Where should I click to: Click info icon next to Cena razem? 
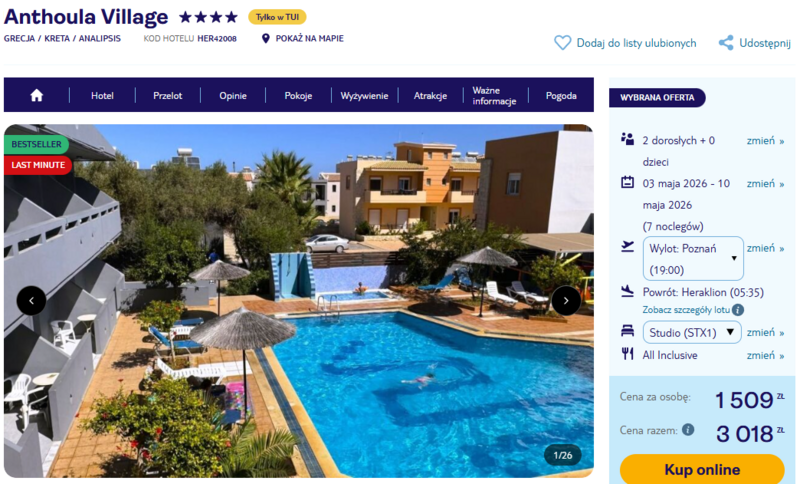pos(688,430)
